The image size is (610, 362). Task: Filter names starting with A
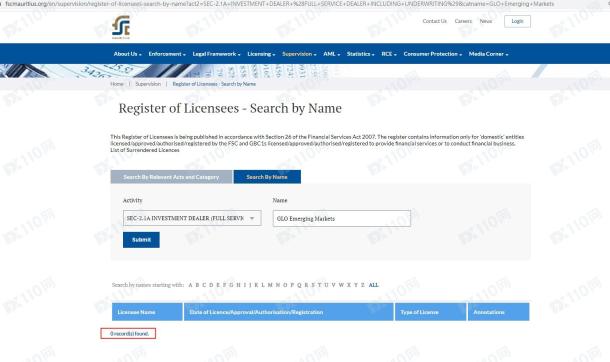click(190, 285)
